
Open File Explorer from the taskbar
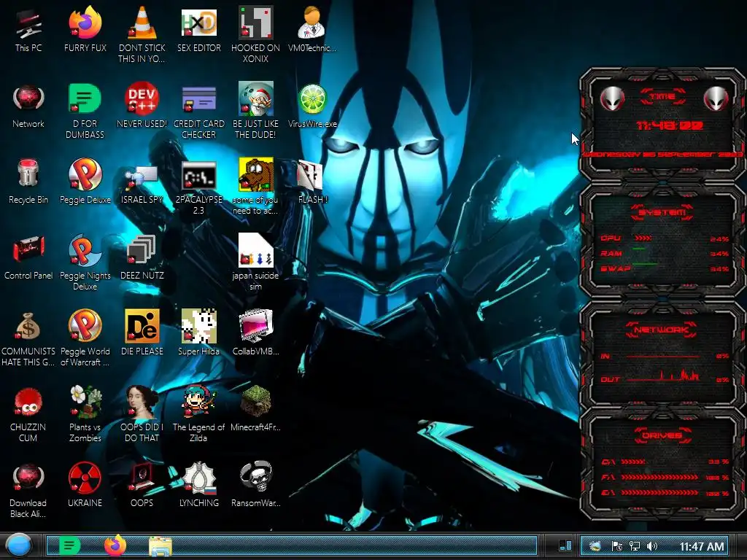[160, 546]
